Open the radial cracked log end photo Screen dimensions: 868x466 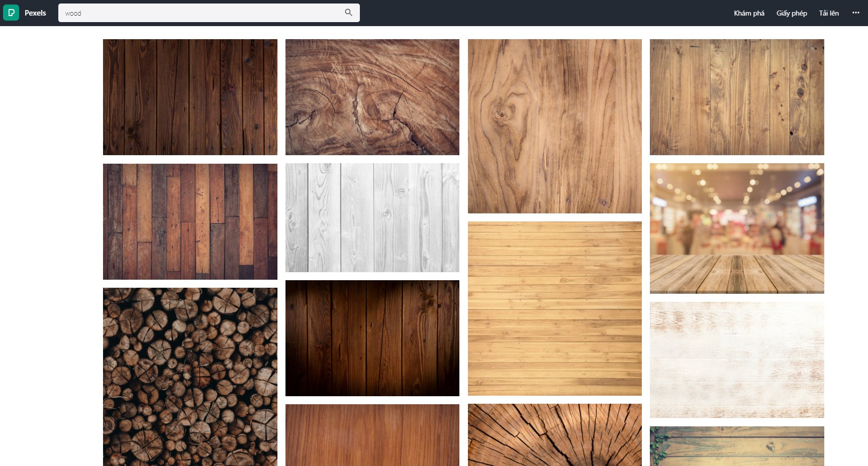click(555, 435)
